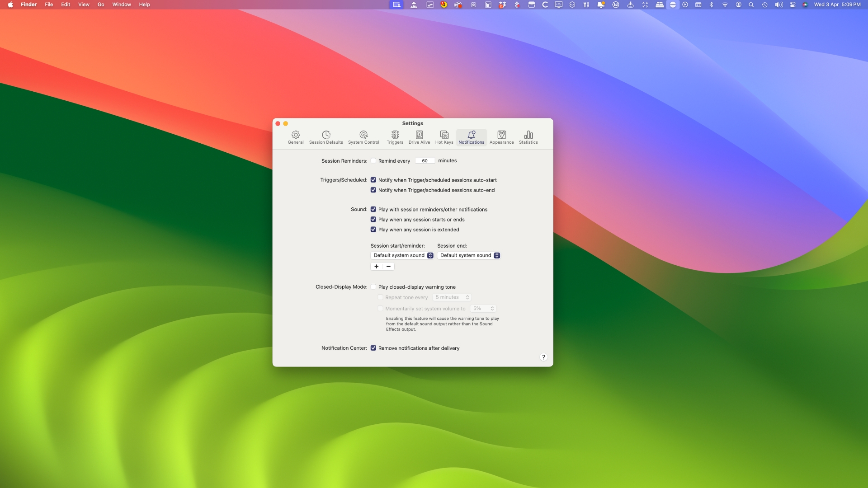Open Finder menu in menu bar
The height and width of the screenshot is (488, 868).
28,5
